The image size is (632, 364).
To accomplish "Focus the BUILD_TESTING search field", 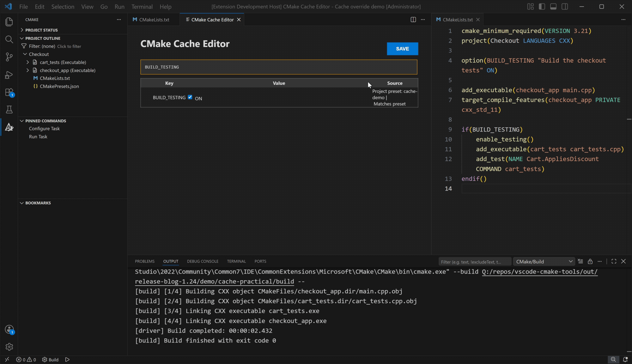I will point(279,67).
